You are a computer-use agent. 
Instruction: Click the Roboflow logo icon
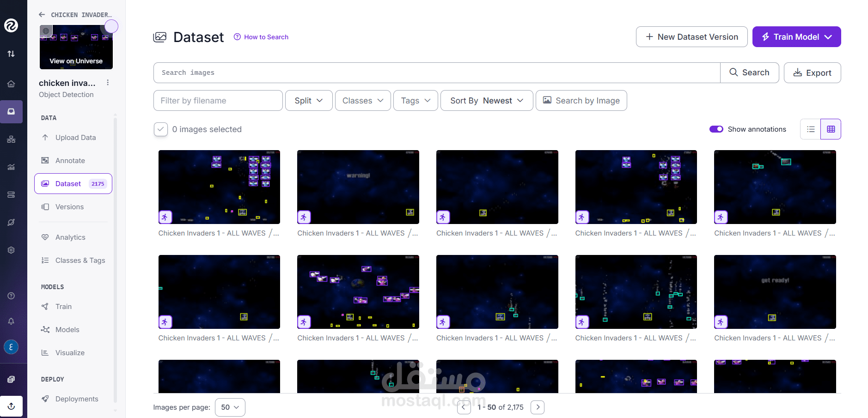11,25
